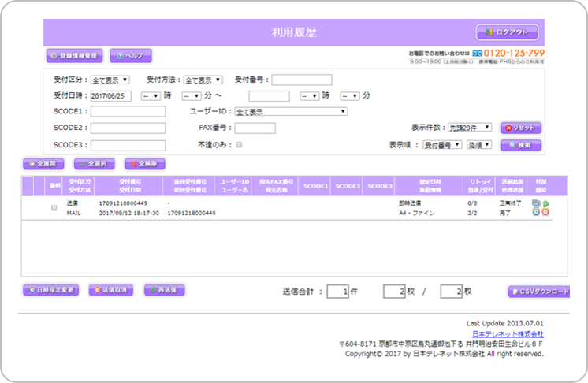Screen dimensions: 588x383
Task: Click the リセット reset button
Action: [521, 127]
